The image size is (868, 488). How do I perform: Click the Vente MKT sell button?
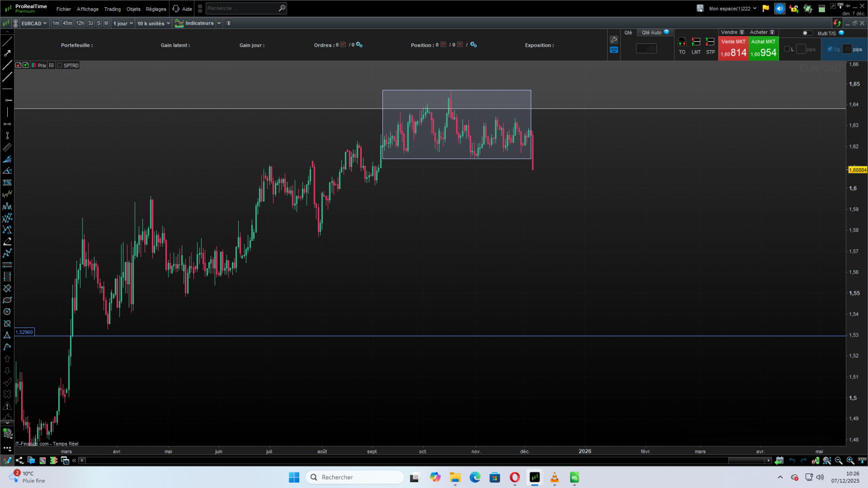pyautogui.click(x=733, y=48)
